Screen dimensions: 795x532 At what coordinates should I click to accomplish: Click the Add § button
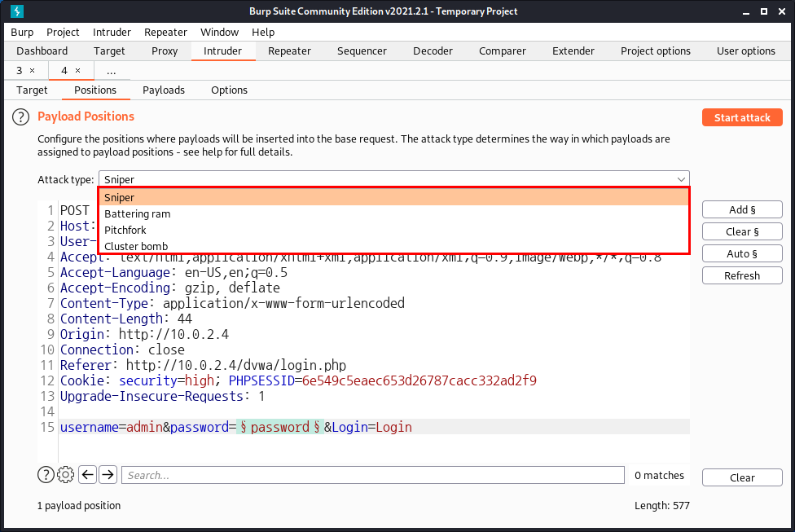coord(742,210)
